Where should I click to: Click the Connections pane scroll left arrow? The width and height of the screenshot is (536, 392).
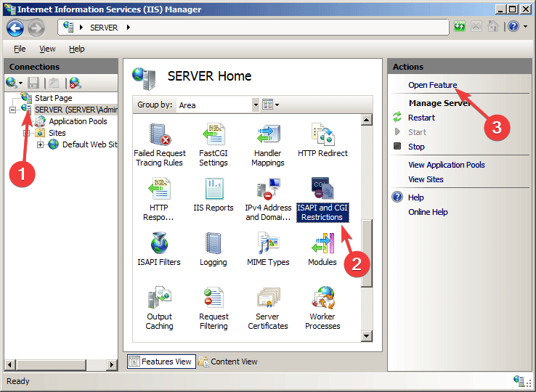tap(10, 365)
